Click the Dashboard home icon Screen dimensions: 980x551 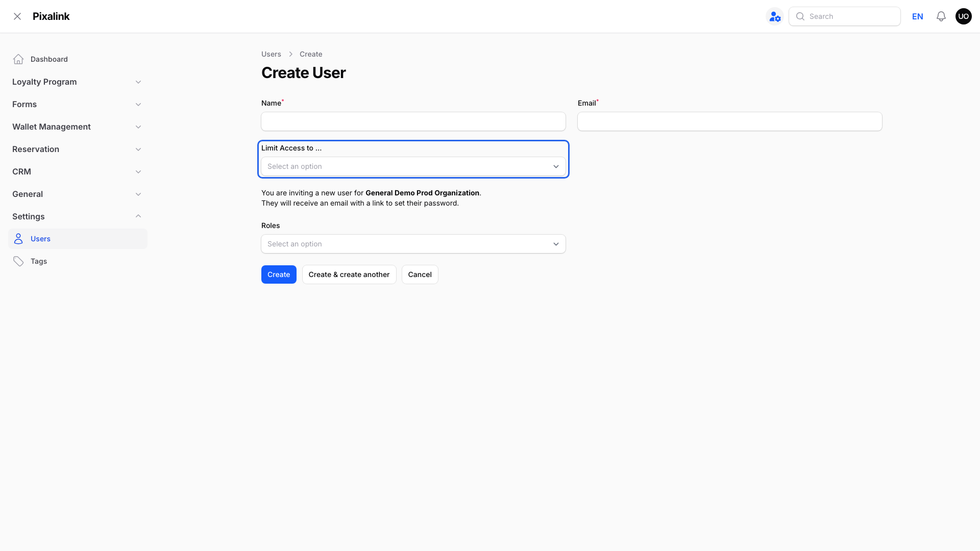[x=18, y=59]
